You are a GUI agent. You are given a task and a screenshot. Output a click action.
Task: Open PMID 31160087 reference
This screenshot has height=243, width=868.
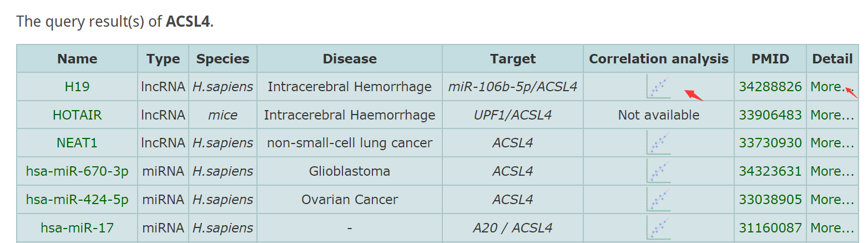coord(770,227)
